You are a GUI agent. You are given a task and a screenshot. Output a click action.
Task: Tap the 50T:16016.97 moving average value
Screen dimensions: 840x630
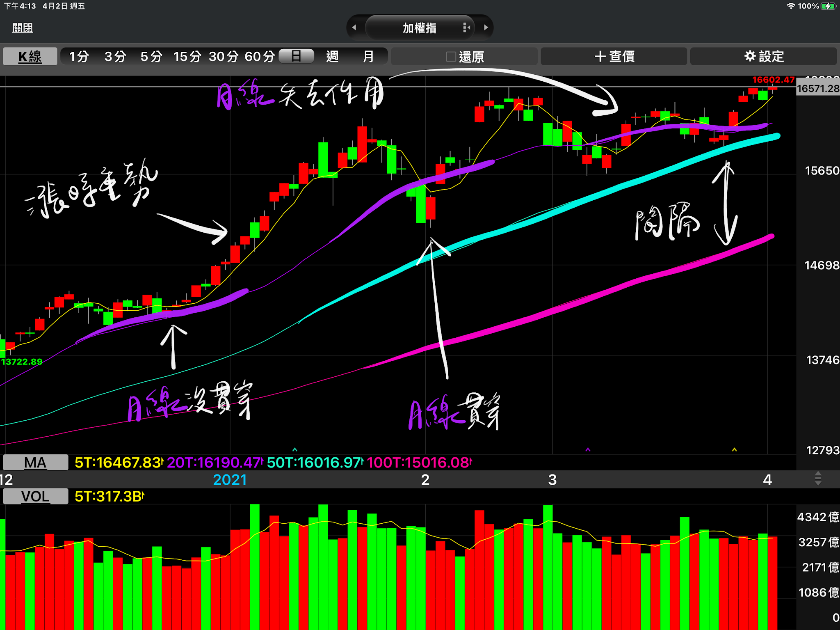[x=315, y=463]
